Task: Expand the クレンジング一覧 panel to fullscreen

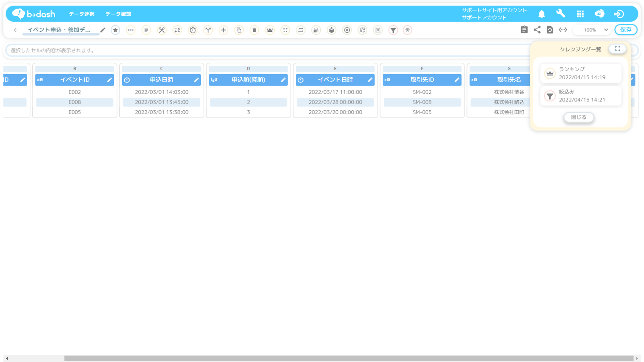Action: click(617, 49)
